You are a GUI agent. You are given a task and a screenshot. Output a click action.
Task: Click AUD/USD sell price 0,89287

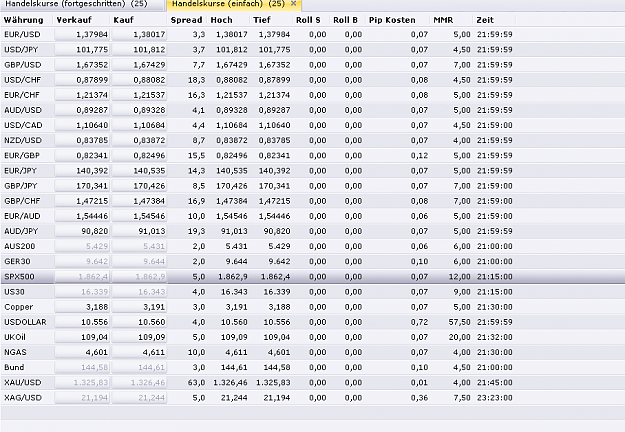pos(82,110)
